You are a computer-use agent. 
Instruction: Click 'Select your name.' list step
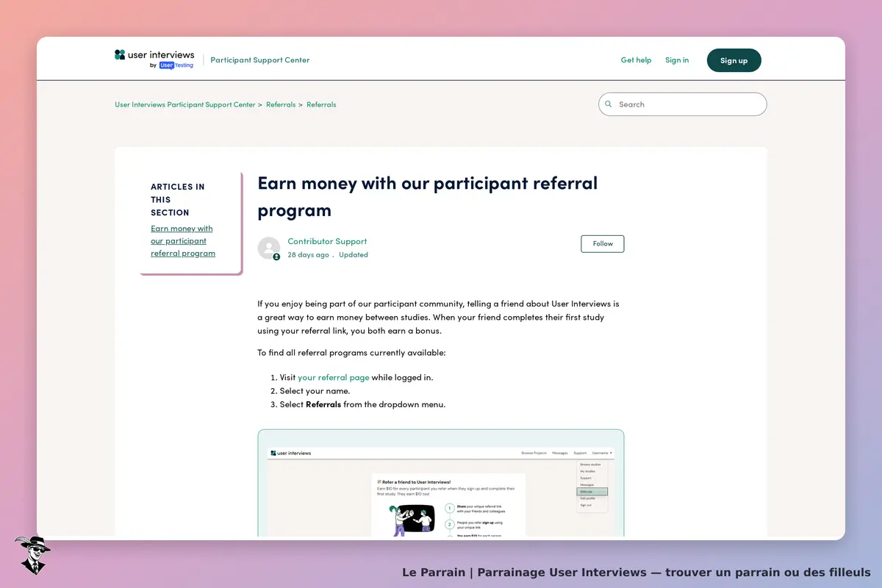[x=315, y=391]
